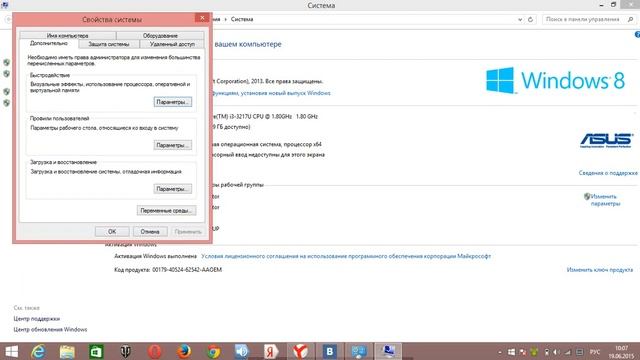Open the Start button on the taskbar
The height and width of the screenshot is (360, 640).
click(x=11, y=351)
